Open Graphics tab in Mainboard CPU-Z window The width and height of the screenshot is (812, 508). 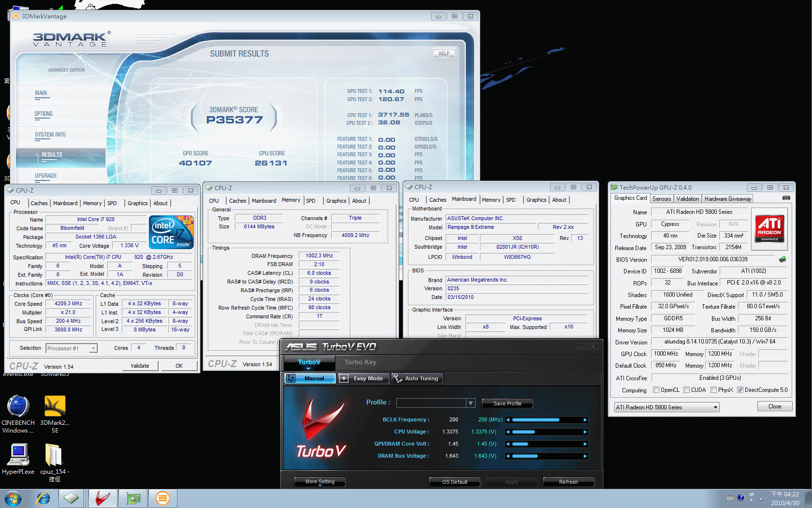pos(536,200)
